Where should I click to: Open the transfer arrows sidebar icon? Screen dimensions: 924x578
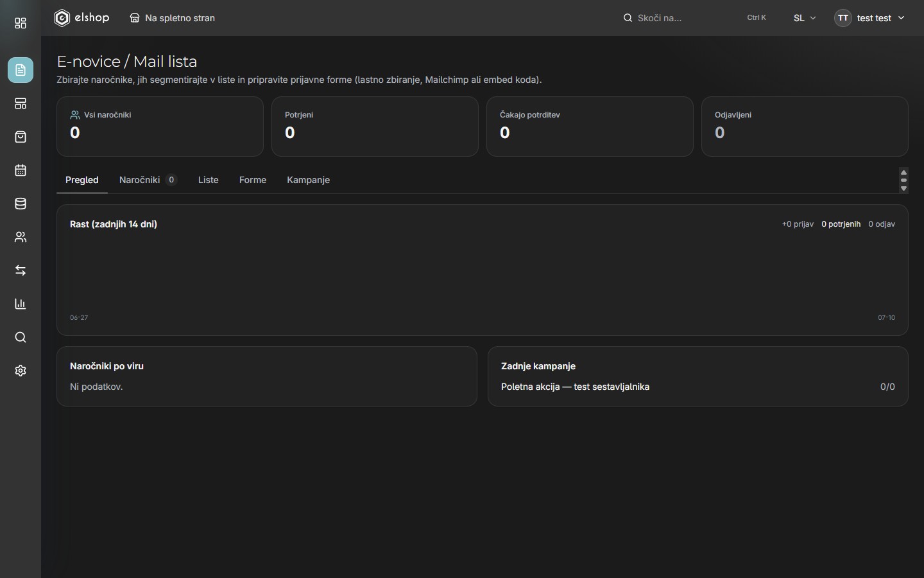coord(21,270)
